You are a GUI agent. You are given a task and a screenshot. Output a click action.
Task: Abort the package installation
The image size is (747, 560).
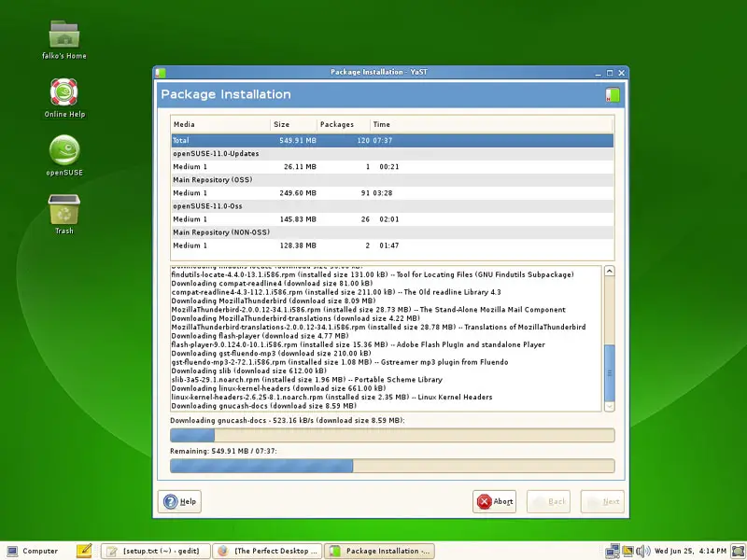click(495, 501)
